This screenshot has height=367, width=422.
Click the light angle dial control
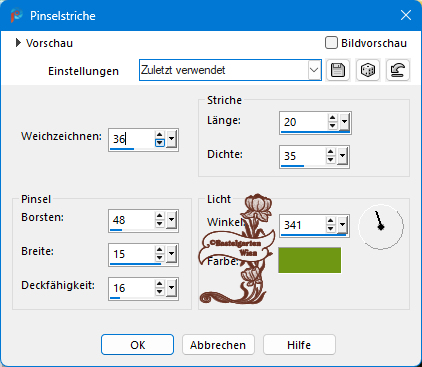381,227
